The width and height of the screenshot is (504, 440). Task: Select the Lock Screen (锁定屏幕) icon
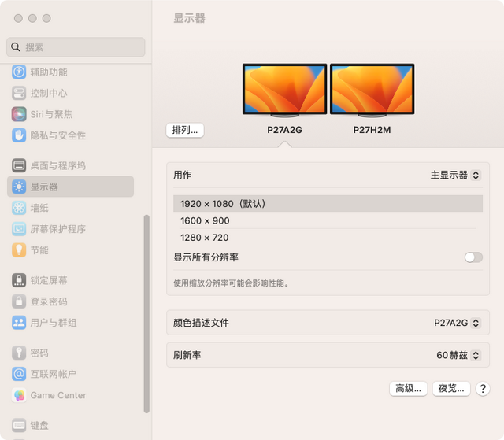coord(19,280)
